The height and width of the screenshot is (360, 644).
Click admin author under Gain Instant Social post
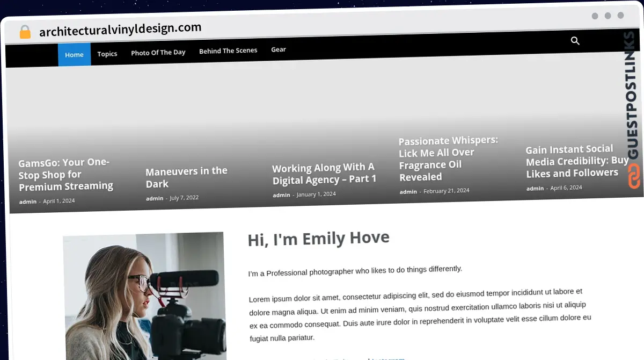point(535,189)
